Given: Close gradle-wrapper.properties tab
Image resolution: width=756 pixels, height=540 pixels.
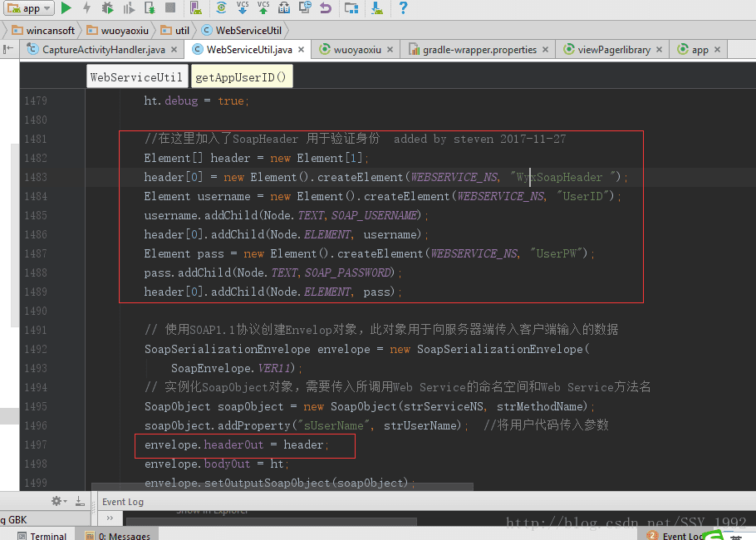Looking at the screenshot, I should click(x=545, y=50).
